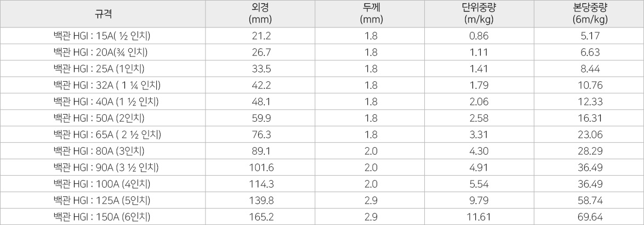Click the per-pipe weight value 69.64
Image resolution: width=644 pixels, height=225 pixels.
click(x=589, y=217)
